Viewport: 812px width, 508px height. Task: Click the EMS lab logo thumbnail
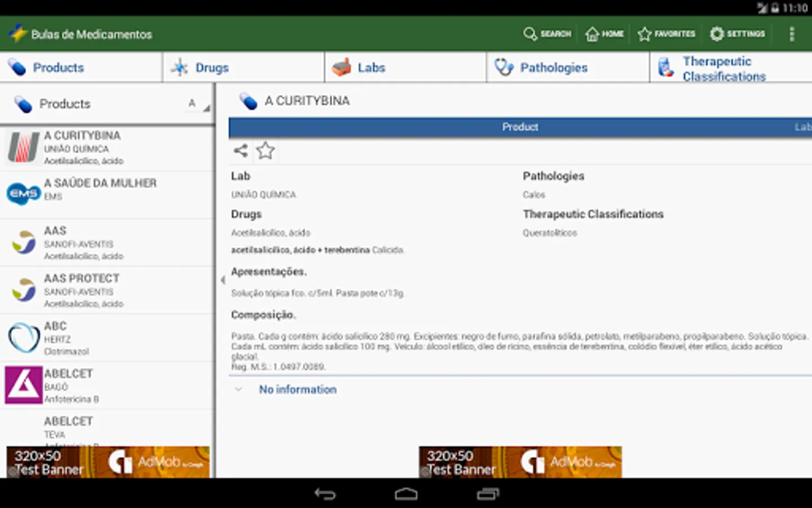coord(23,194)
